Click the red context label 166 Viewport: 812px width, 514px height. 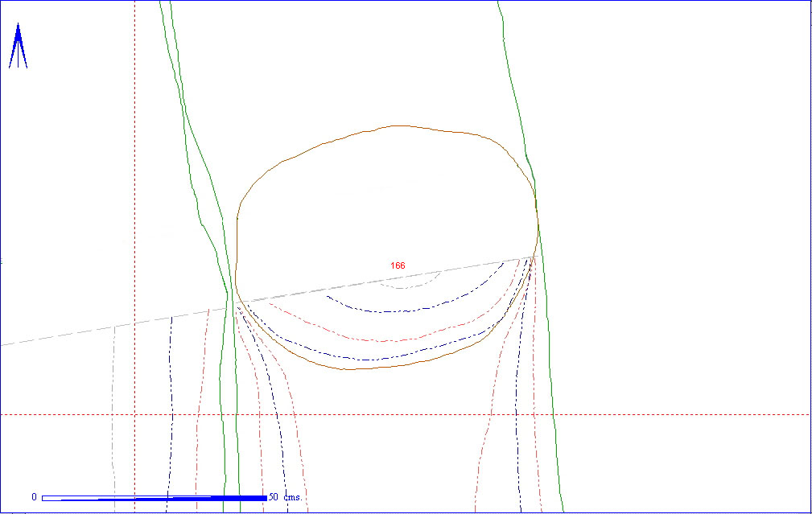tap(398, 265)
